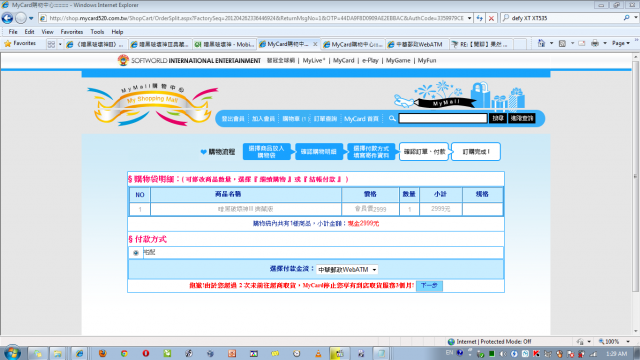
Task: Click the Internet | Protected Mode: Off status
Action: pos(489,342)
